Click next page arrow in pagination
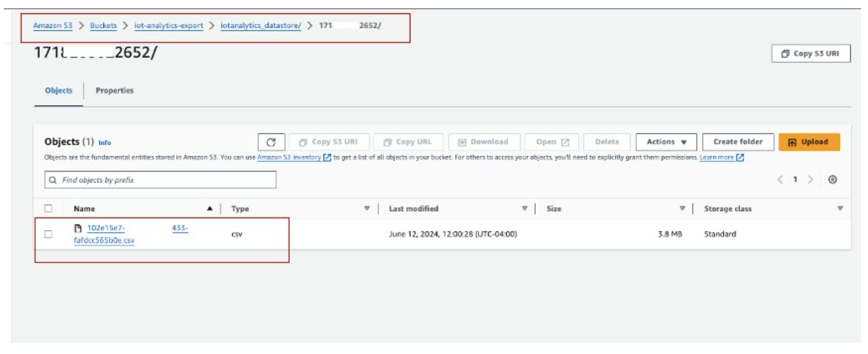Image resolution: width=868 pixels, height=354 pixels. (x=810, y=180)
